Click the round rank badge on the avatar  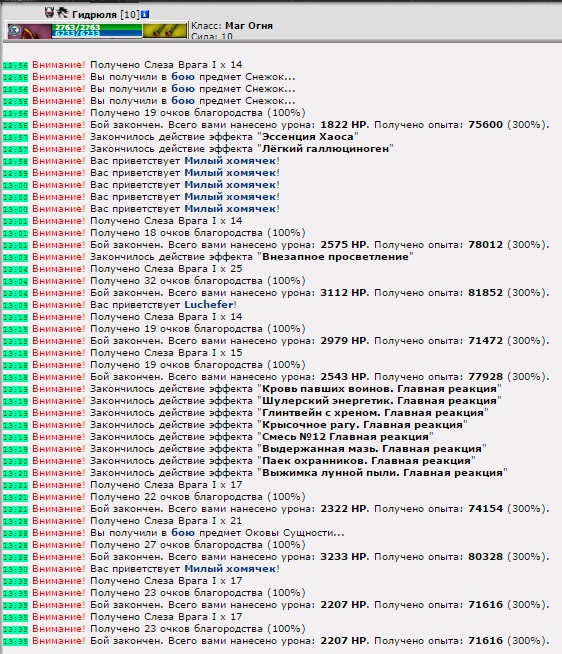tap(15, 31)
